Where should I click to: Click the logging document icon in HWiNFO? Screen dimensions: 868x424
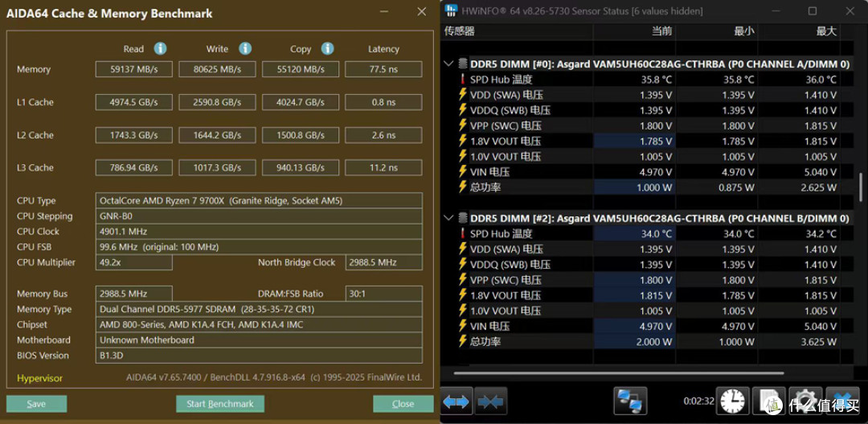pyautogui.click(x=769, y=401)
